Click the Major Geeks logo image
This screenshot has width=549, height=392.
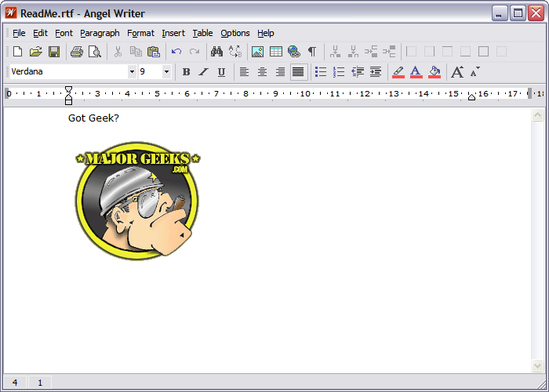tap(137, 200)
